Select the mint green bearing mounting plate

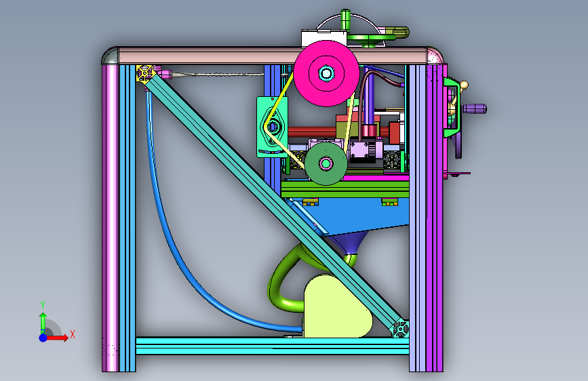(x=272, y=127)
